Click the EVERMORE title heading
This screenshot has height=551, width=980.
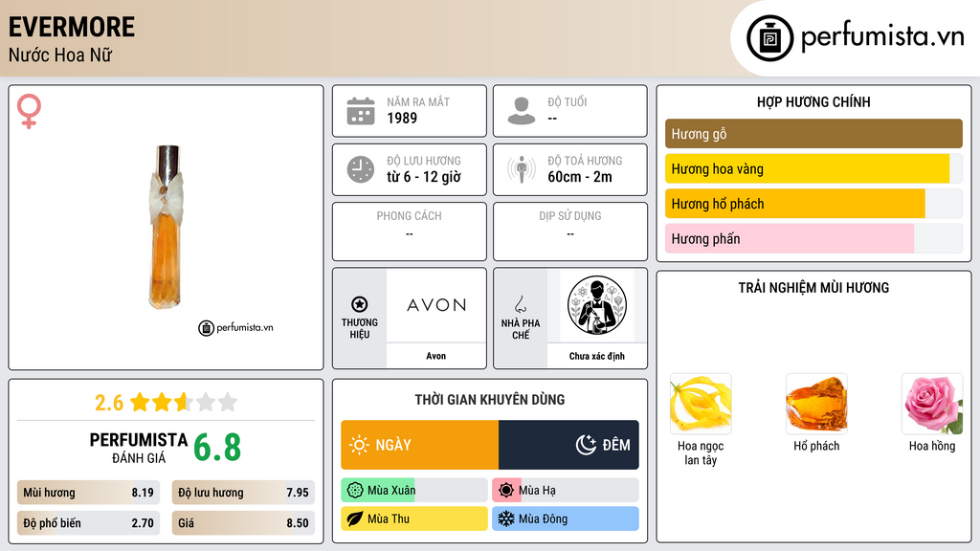click(x=71, y=27)
